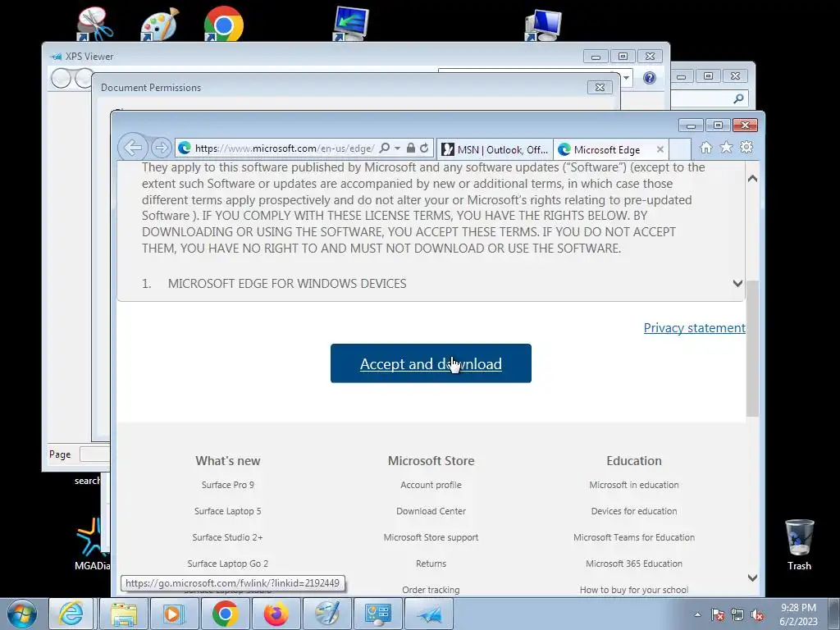The width and height of the screenshot is (840, 630).
Task: Open the Google Chrome desktop shortcut
Action: pos(223,24)
